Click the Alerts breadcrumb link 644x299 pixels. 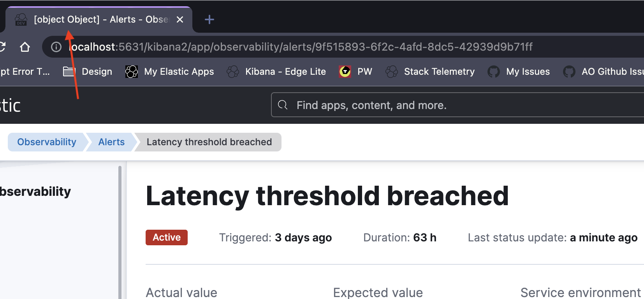click(x=111, y=142)
